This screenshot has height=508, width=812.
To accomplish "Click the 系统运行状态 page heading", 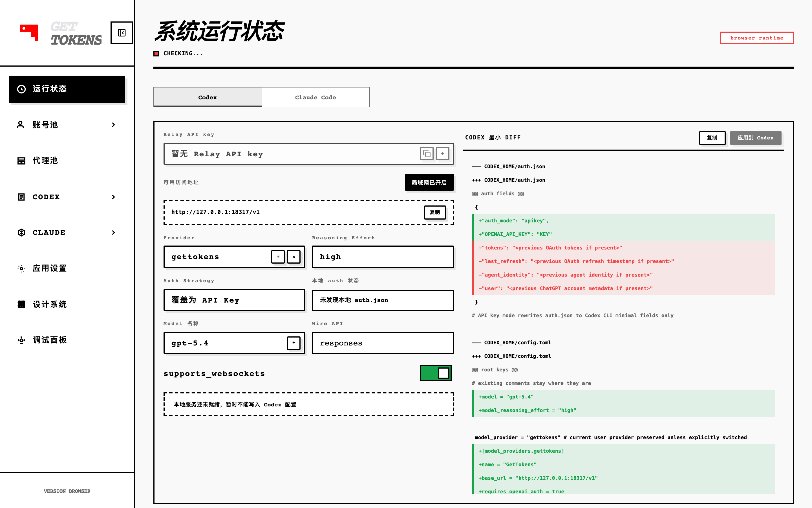I will click(x=219, y=31).
